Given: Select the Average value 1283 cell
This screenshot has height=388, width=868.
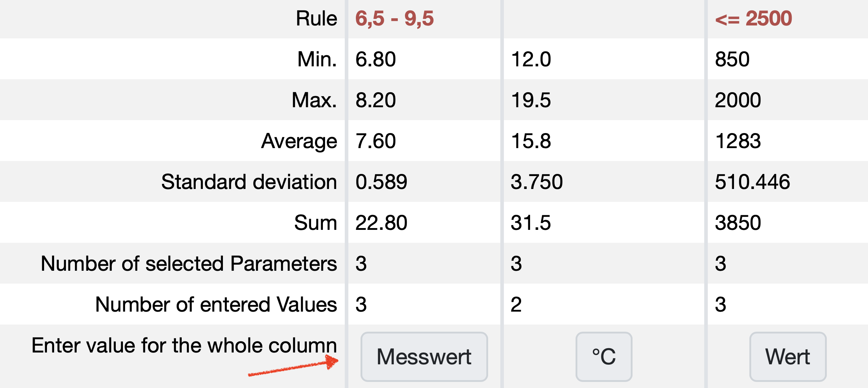Looking at the screenshot, I should pyautogui.click(x=738, y=141).
